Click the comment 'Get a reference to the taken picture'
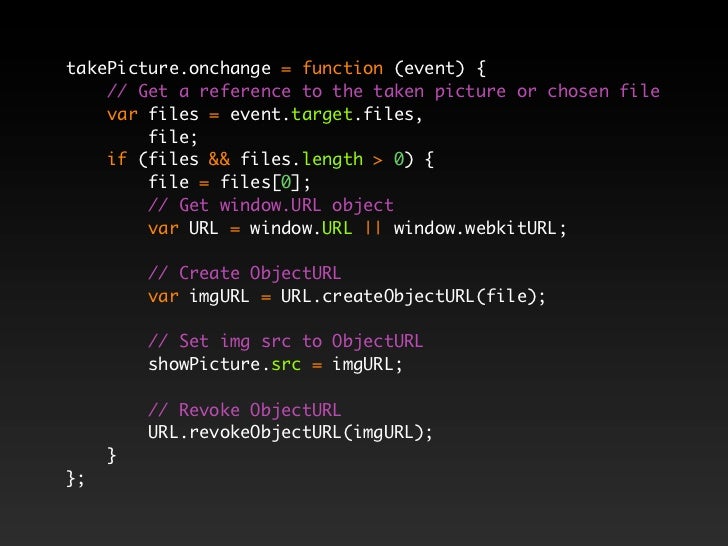 322,91
